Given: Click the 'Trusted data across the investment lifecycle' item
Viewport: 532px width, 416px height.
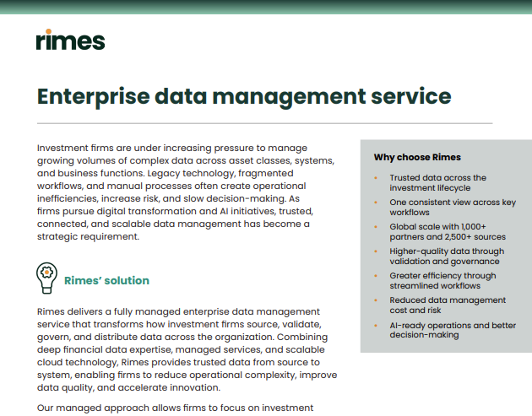Looking at the screenshot, I should tap(437, 183).
